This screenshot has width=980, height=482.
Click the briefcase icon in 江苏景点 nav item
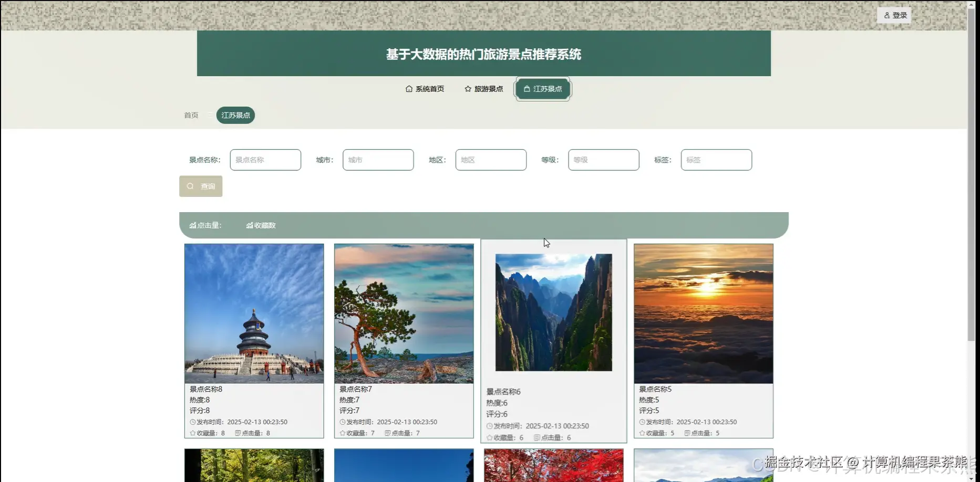[x=527, y=89]
